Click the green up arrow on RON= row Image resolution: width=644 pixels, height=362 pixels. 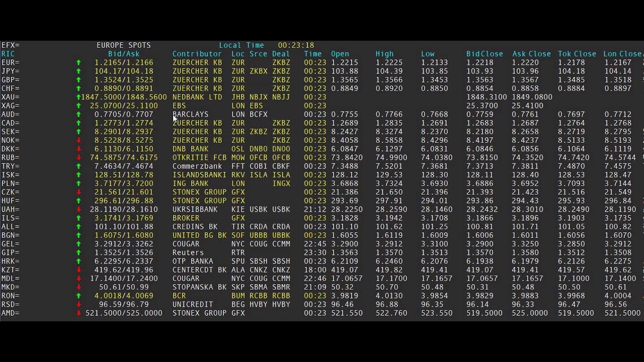point(78,296)
